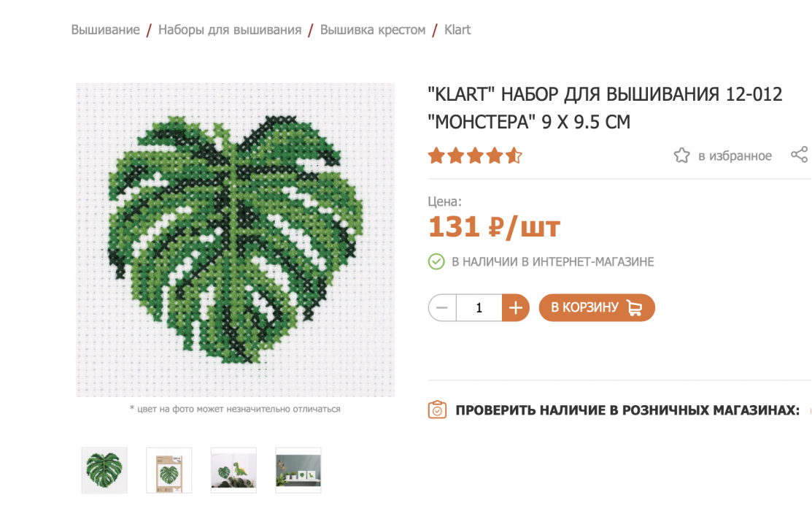The image size is (812, 511).
Task: Open the Klart brand breadcrumb
Action: tap(457, 30)
